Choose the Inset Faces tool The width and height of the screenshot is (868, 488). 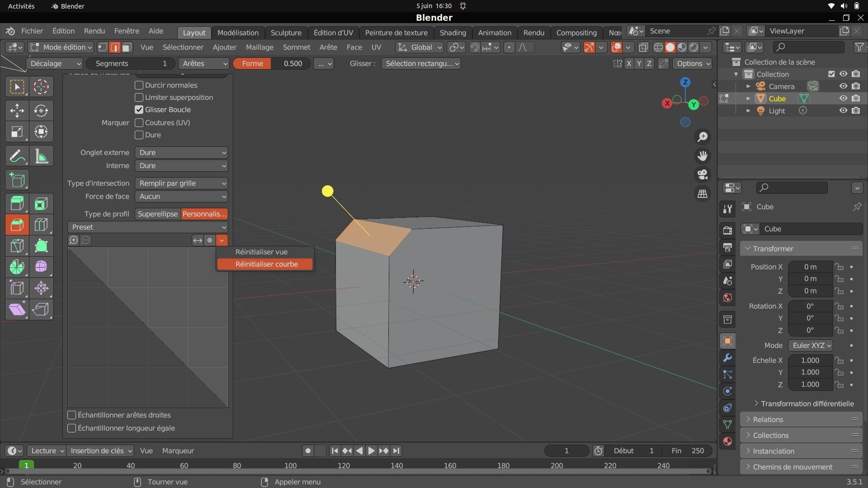pyautogui.click(x=41, y=204)
